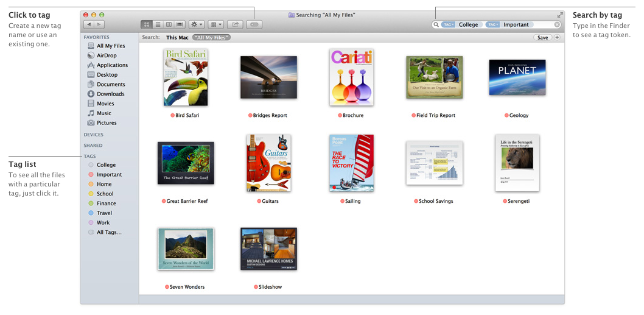
Task: Select the Brochure Cariati thumbnail
Action: pos(351,77)
